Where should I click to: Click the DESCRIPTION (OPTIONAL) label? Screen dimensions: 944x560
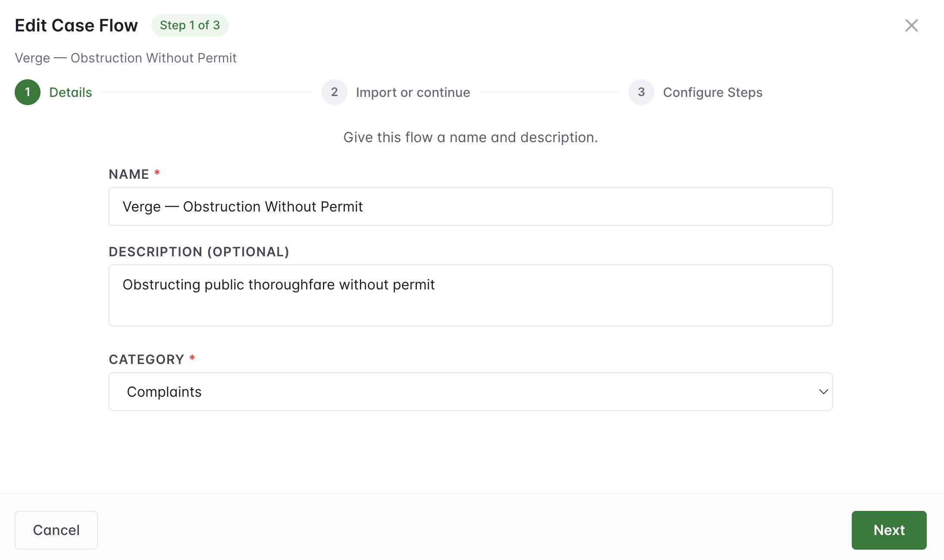199,252
